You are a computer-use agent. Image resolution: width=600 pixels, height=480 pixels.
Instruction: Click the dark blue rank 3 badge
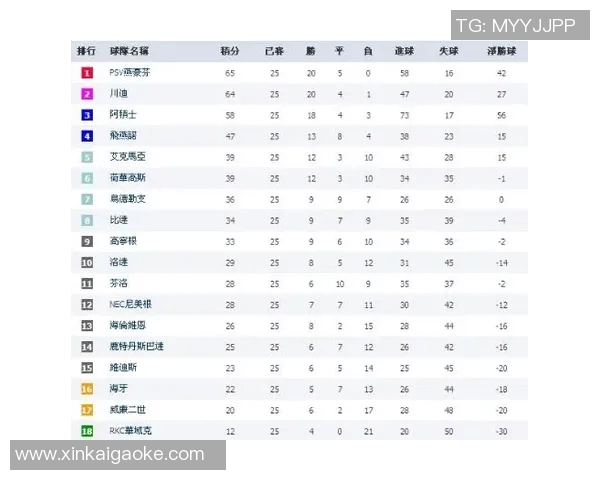click(87, 115)
